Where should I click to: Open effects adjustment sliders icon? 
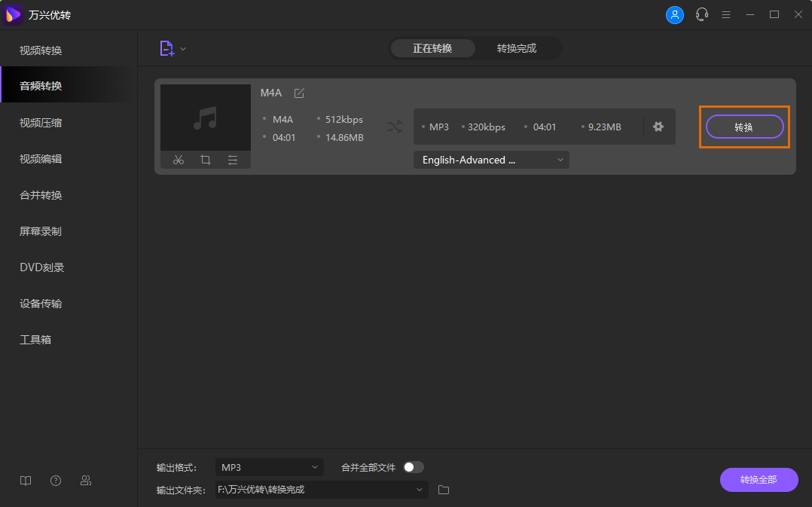click(233, 160)
